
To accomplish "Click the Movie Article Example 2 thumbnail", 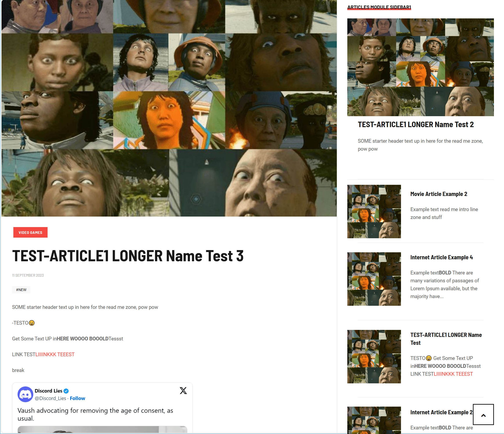I will [x=374, y=211].
